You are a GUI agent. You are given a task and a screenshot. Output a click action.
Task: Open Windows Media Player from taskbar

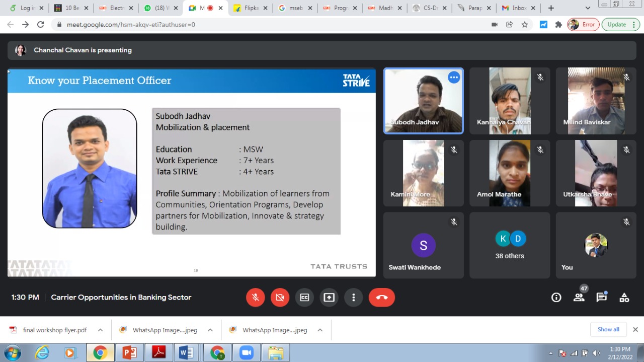(70, 353)
